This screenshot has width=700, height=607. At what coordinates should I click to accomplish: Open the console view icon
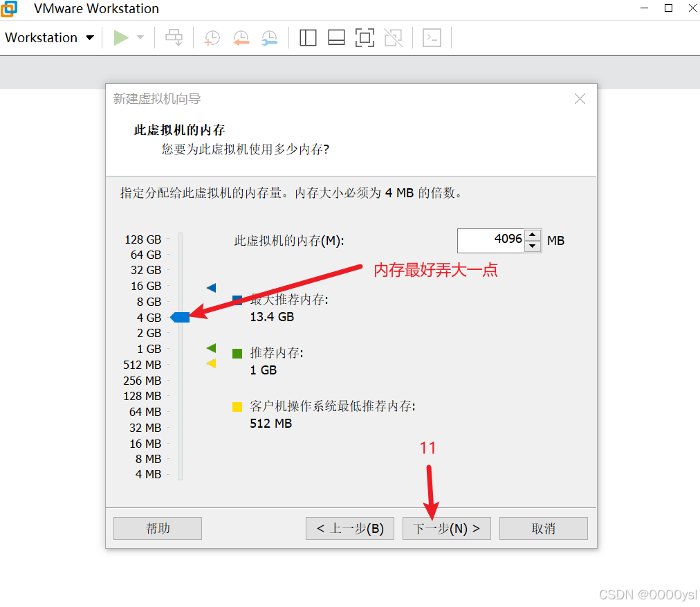[x=432, y=37]
